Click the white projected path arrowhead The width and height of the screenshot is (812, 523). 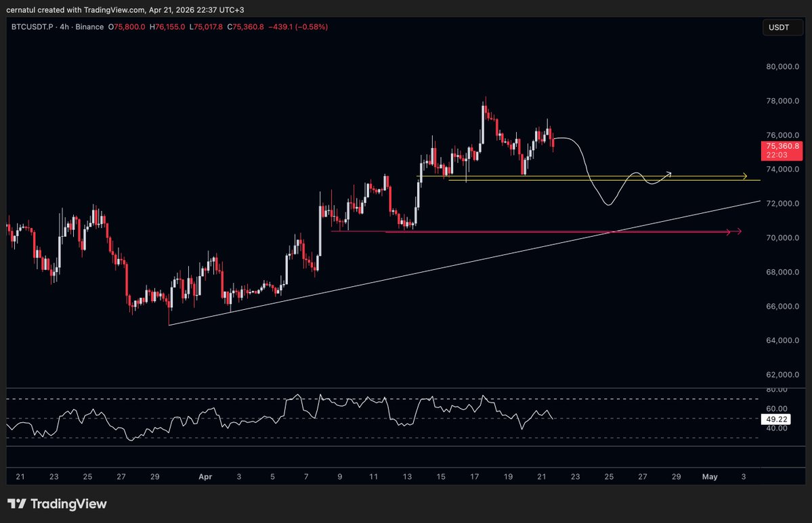[668, 173]
